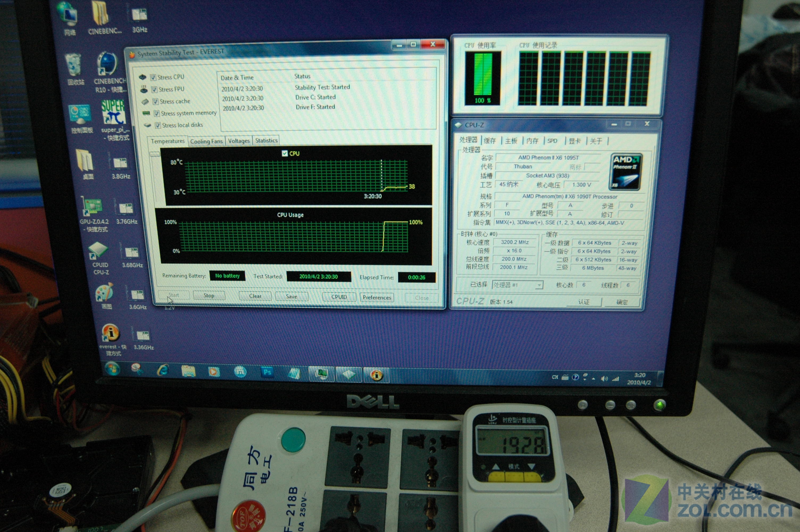
Task: Click the 核心速度 value 3200.2 MHz
Action: [x=515, y=242]
